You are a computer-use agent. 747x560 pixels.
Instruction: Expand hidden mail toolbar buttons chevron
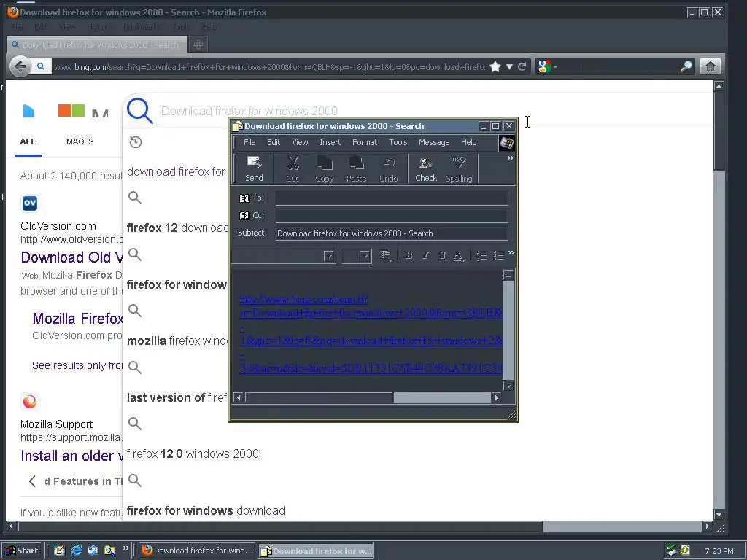[510, 158]
